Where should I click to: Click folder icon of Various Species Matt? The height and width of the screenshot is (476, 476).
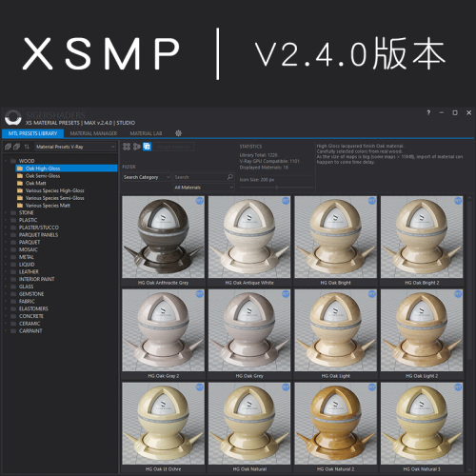(x=20, y=206)
